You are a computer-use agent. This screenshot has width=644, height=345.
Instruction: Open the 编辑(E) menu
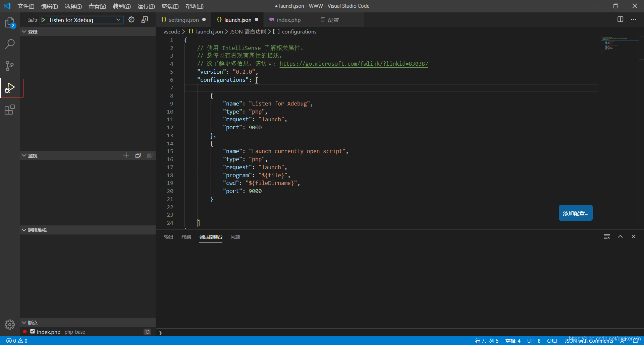pyautogui.click(x=49, y=6)
